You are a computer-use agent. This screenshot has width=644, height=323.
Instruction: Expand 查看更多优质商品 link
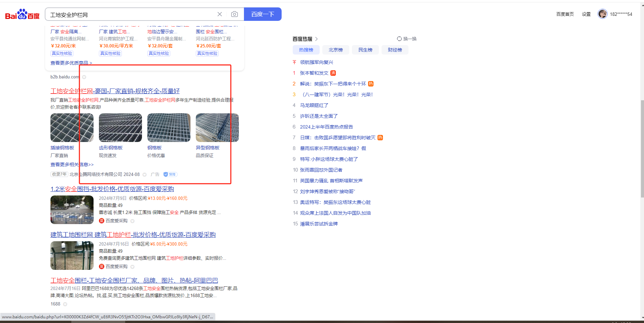[71, 63]
